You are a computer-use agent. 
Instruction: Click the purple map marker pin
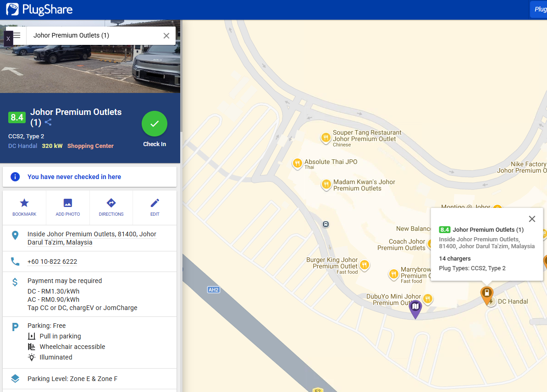tap(415, 309)
